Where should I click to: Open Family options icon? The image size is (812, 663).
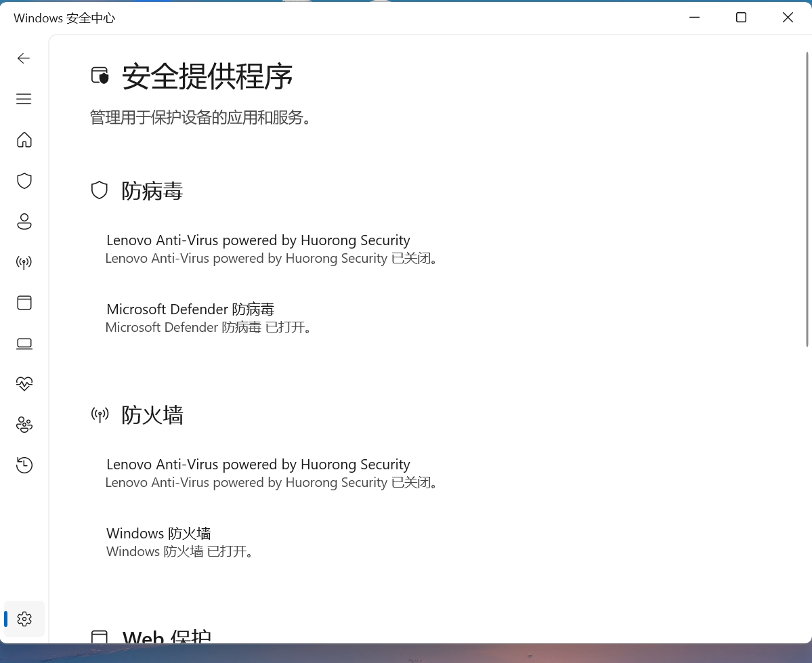click(x=24, y=425)
